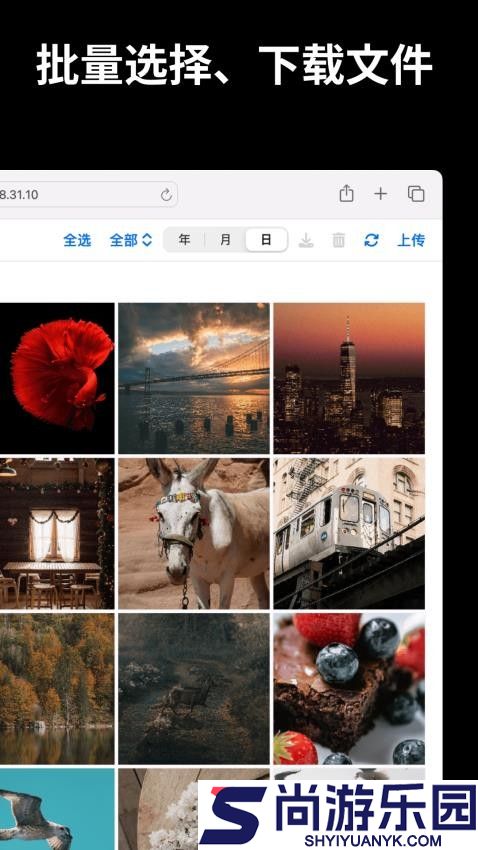Open the city skyline night photo
478x850 pixels.
coord(349,378)
